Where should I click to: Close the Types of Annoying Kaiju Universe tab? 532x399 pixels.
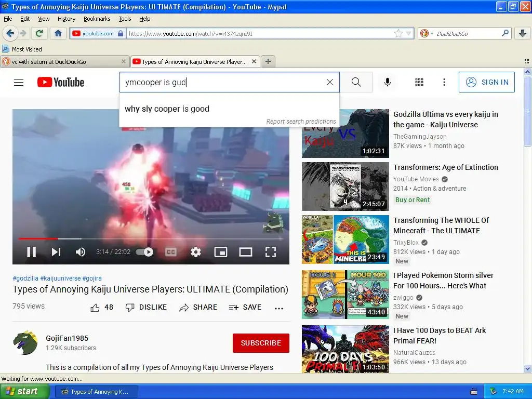254,61
